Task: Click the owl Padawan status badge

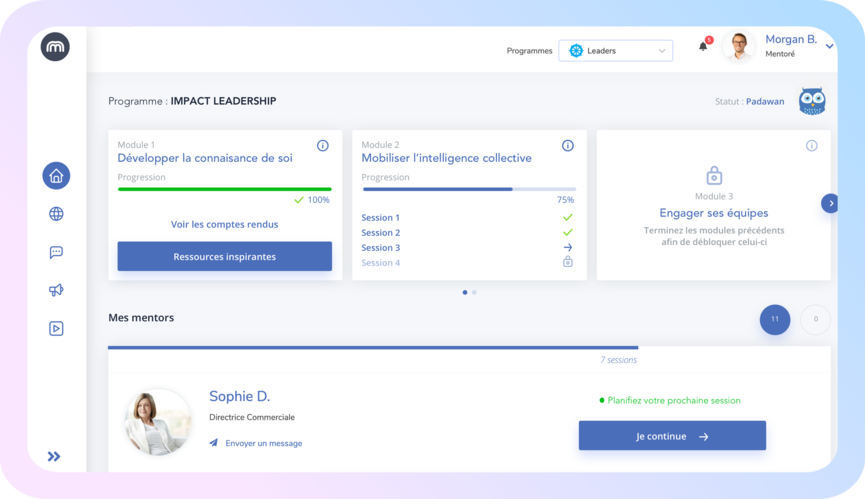Action: (811, 101)
